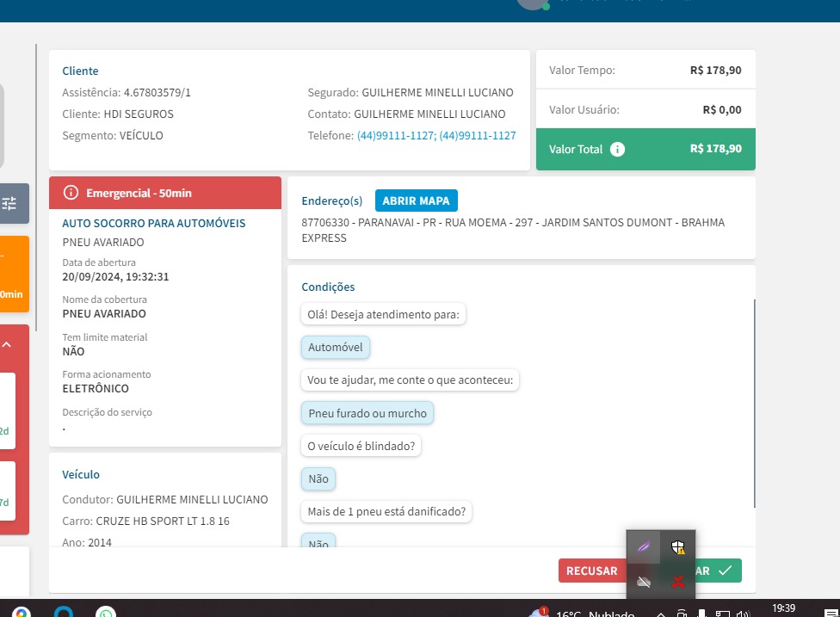The image size is (840, 617).
Task: Click the Não answer under veículo blindado
Action: tap(318, 478)
